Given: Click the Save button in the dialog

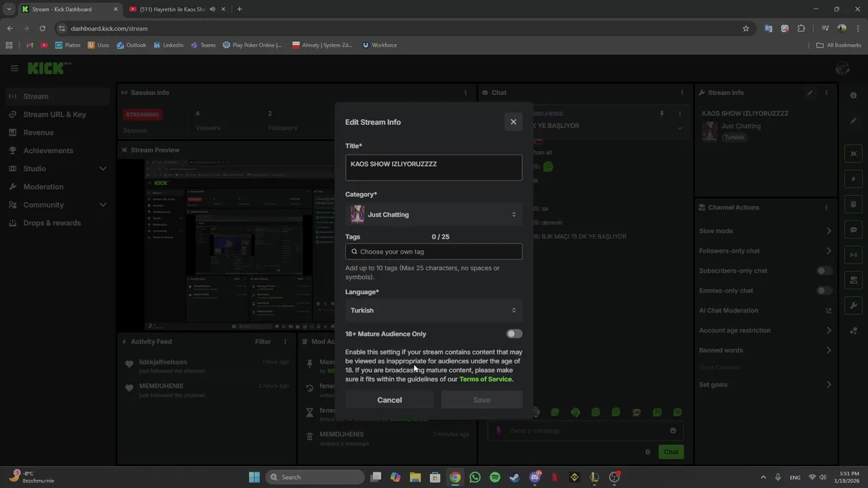Looking at the screenshot, I should click(481, 400).
